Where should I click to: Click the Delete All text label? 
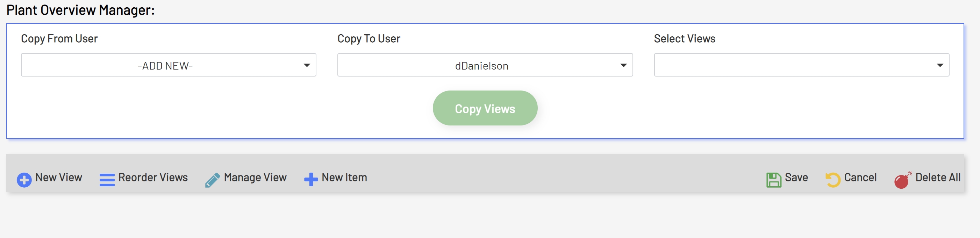pos(937,178)
